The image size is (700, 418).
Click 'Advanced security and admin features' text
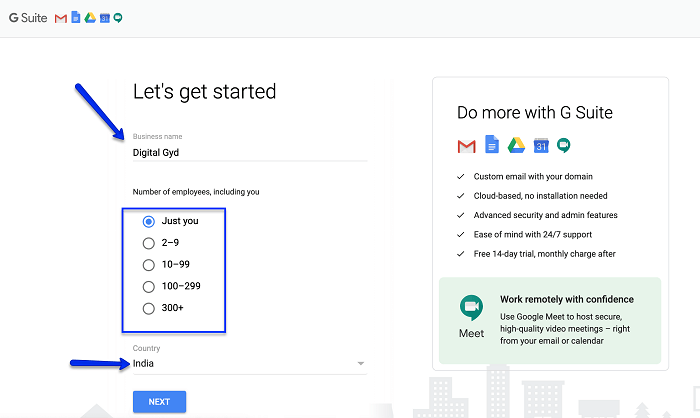[x=546, y=215]
